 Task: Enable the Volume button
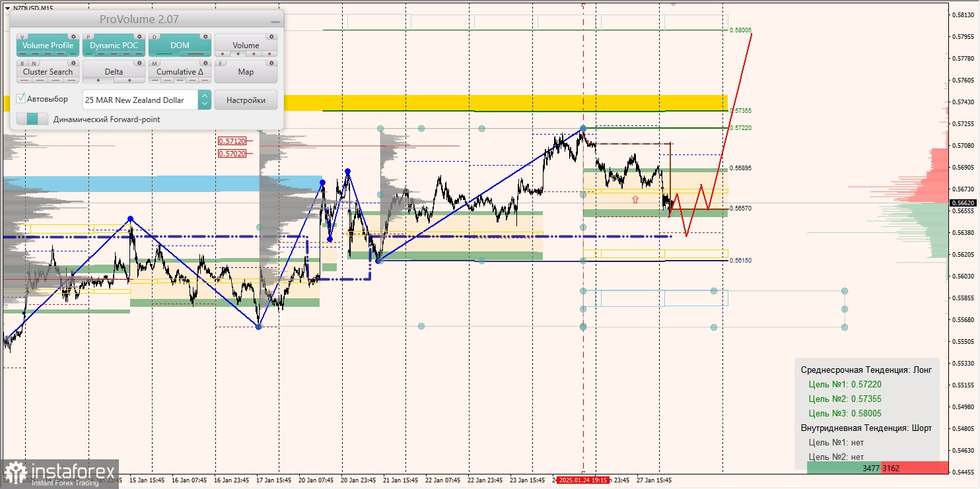point(246,45)
